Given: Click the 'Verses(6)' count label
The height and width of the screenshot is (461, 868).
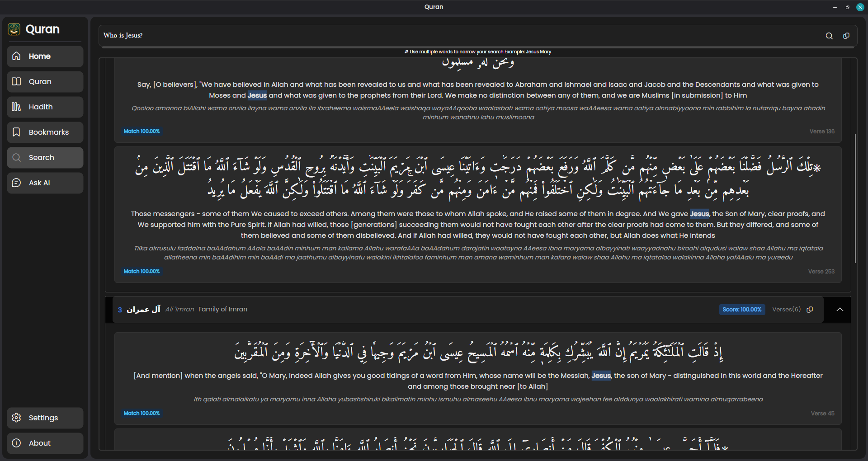Looking at the screenshot, I should 786,310.
